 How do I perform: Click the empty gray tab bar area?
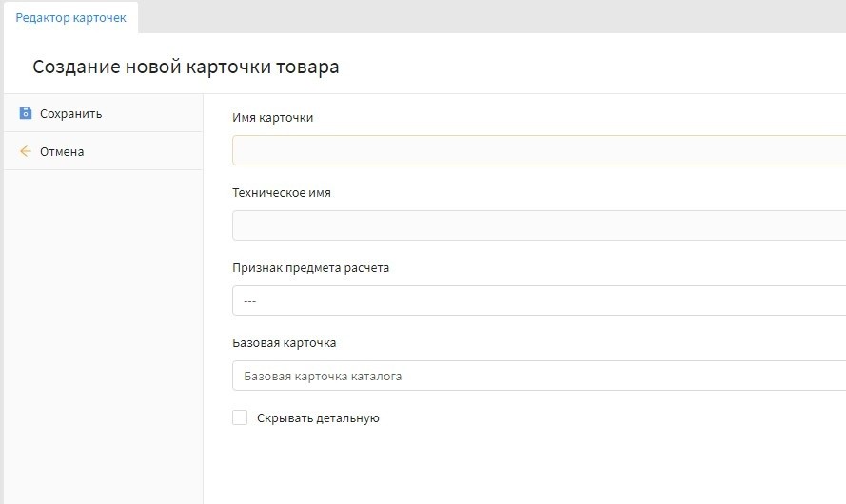coord(476,16)
